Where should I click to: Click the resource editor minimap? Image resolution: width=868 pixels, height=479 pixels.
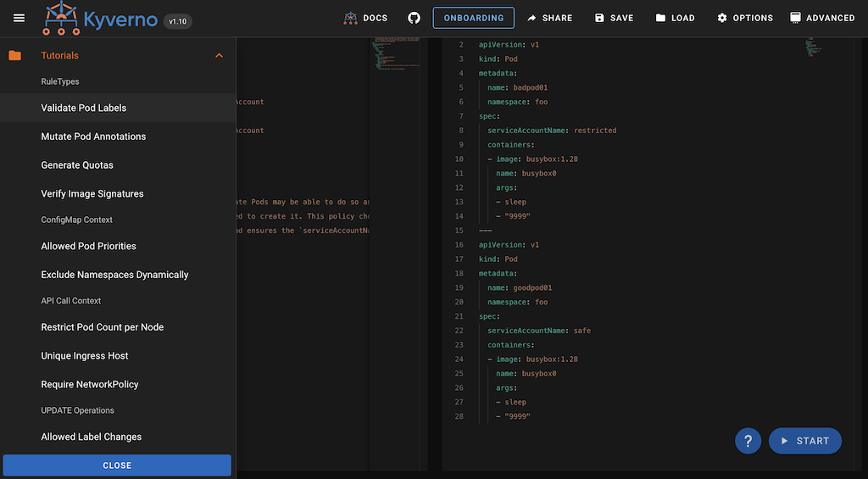point(811,47)
